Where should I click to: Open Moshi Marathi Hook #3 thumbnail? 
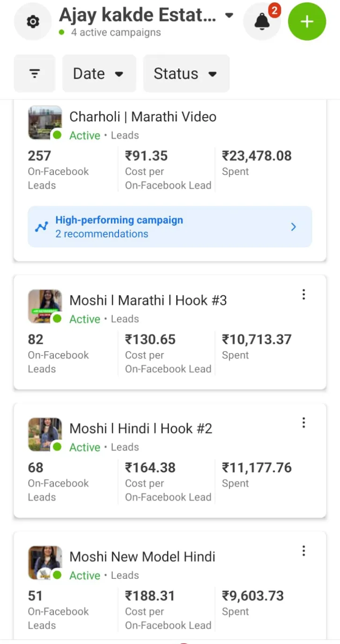[45, 306]
